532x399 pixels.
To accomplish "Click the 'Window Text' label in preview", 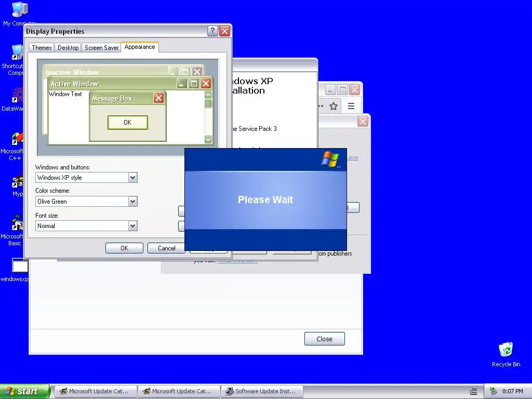I will (65, 94).
